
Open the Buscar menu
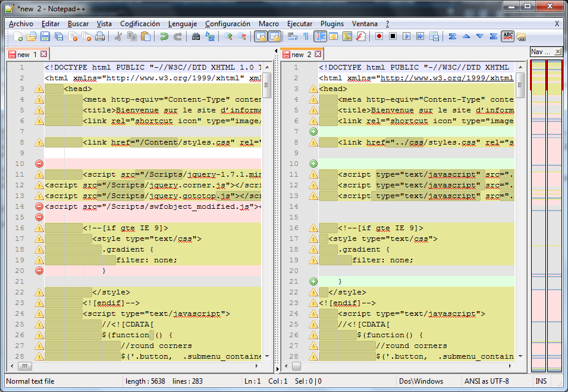79,24
